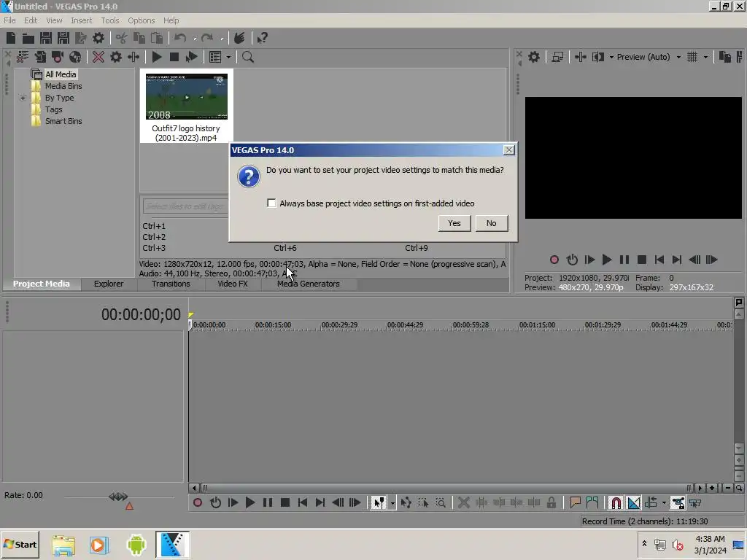
Task: Select the All Media tree item
Action: tap(61, 74)
